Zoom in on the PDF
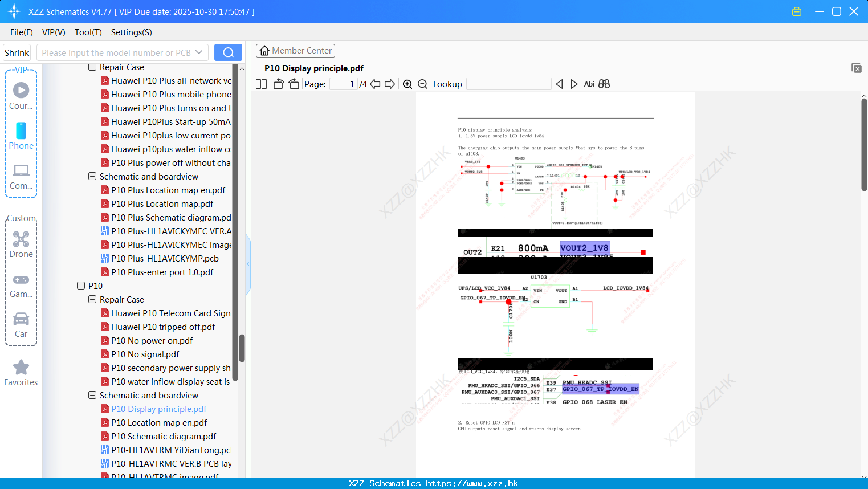The height and width of the screenshot is (489, 868). click(x=407, y=84)
